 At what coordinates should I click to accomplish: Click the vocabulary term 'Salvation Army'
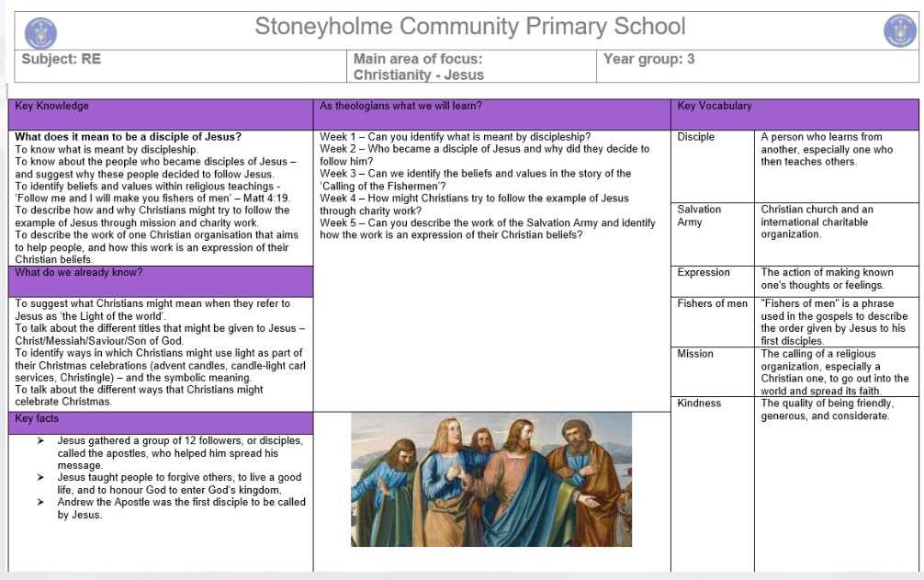click(699, 216)
